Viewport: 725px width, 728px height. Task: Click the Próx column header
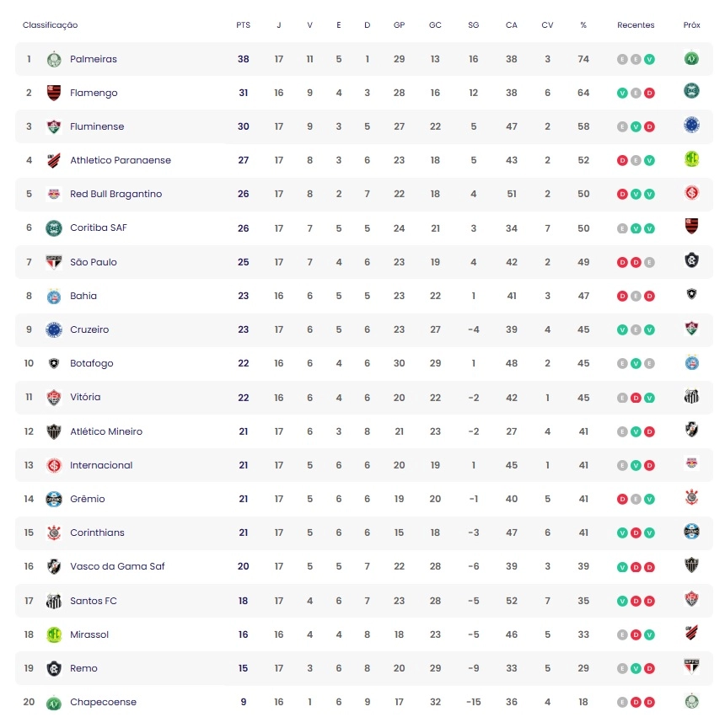click(691, 25)
